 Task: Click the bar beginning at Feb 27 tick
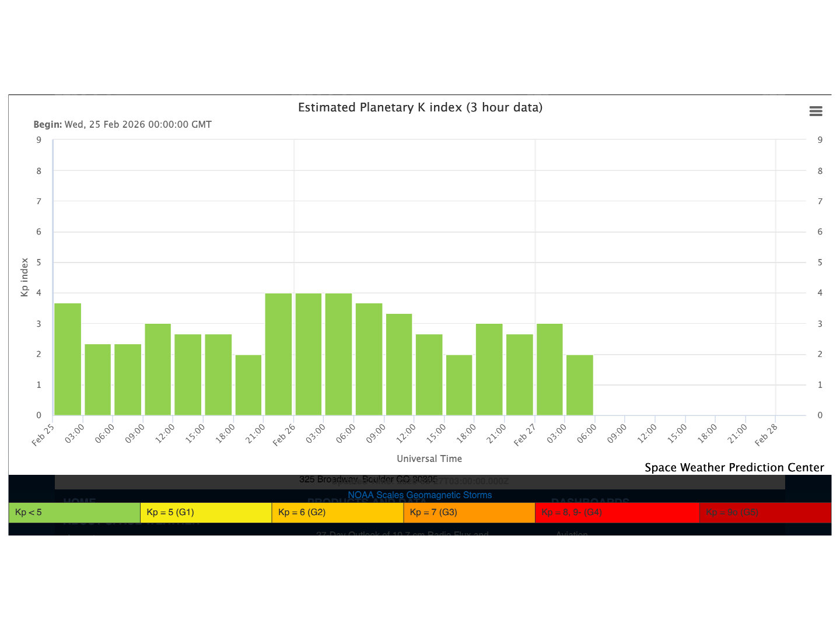(x=549, y=369)
